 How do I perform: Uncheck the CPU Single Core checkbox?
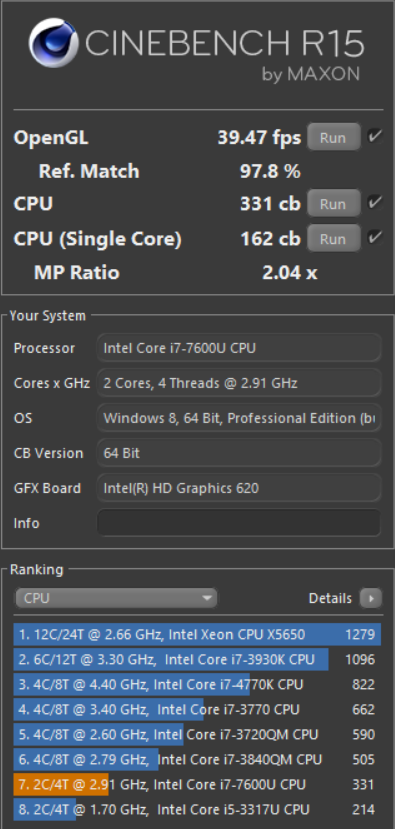pyautogui.click(x=375, y=238)
